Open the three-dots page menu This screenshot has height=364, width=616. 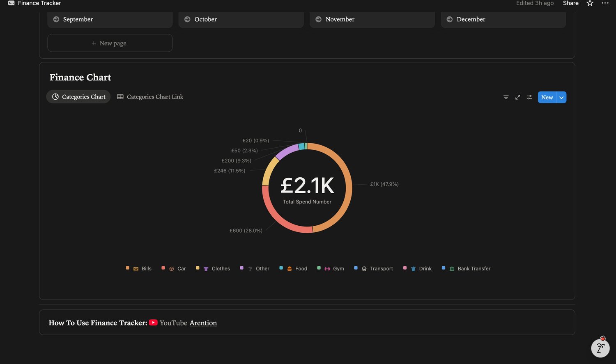605,3
